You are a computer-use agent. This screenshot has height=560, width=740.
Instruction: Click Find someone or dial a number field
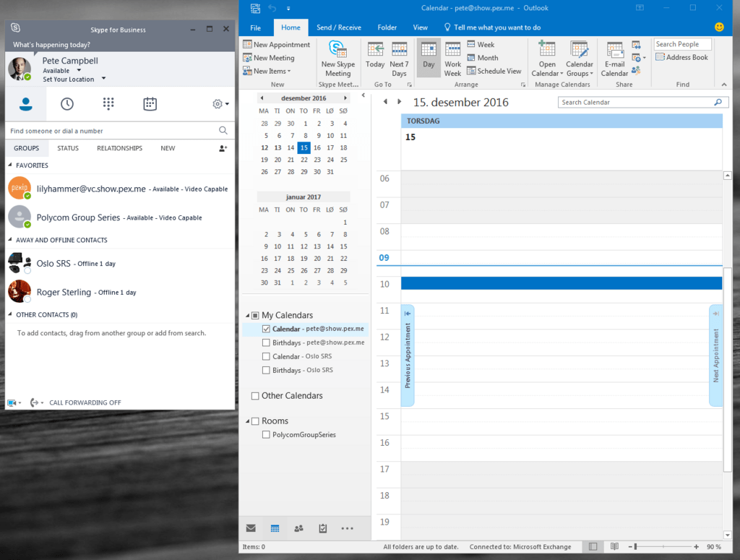point(113,131)
